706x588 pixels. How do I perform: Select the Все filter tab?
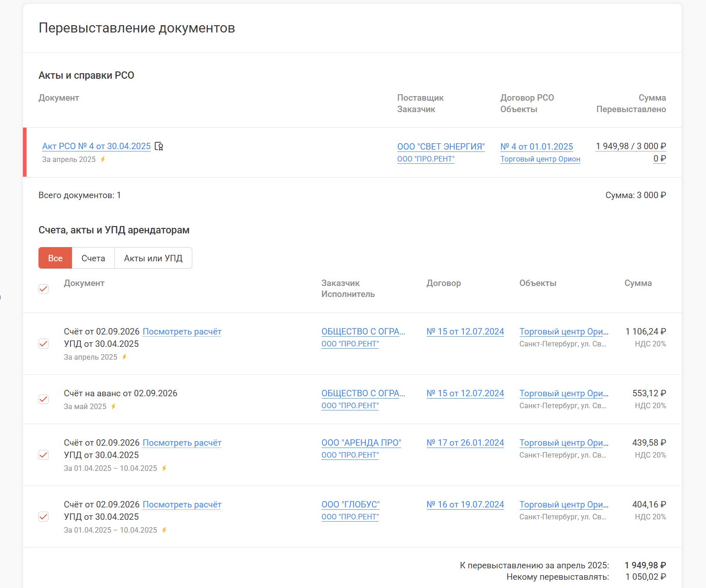point(55,258)
